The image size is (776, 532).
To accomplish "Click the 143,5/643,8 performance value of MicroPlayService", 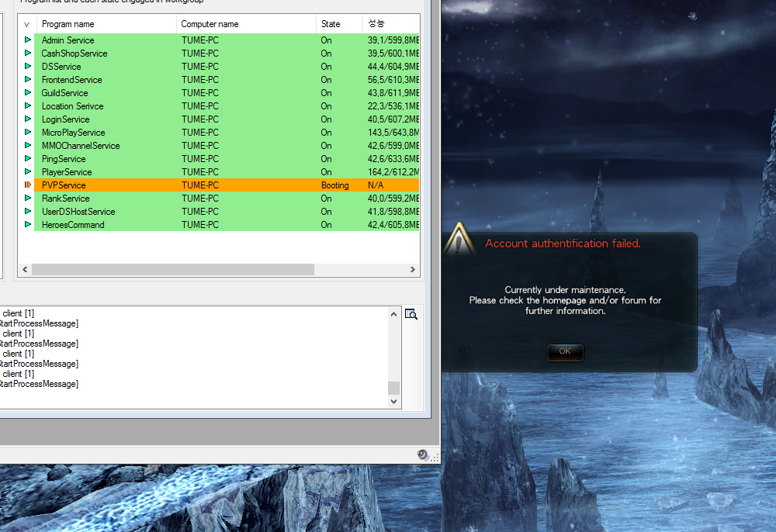I will pos(393,133).
